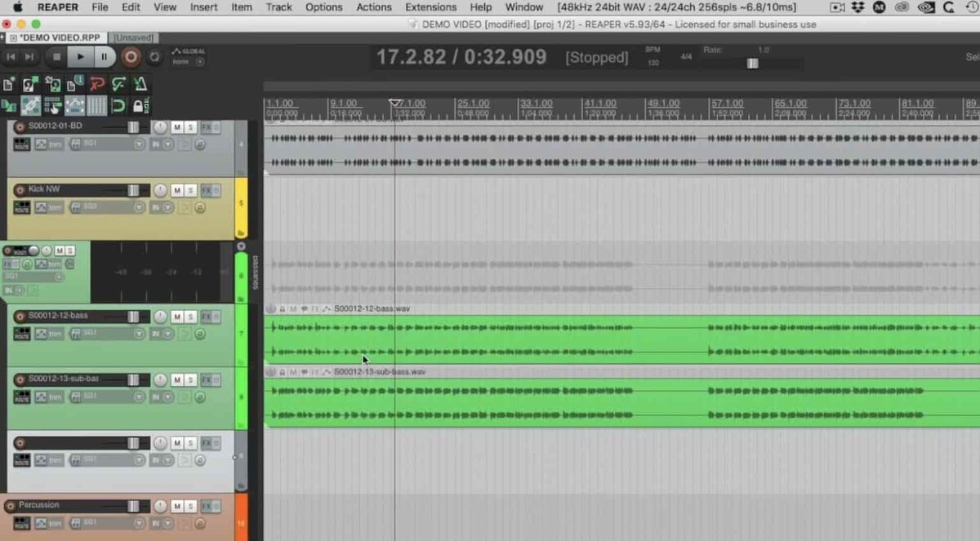Image resolution: width=980 pixels, height=541 pixels.
Task: Open the Extensions menu
Action: (430, 7)
